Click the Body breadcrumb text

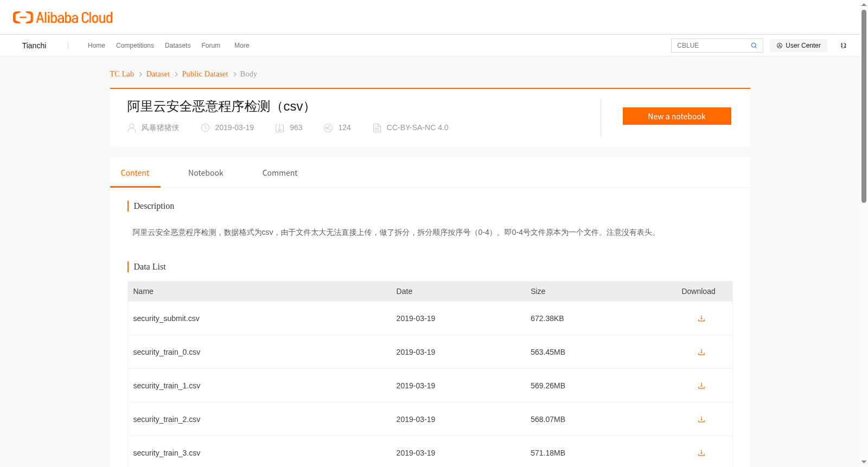(248, 74)
